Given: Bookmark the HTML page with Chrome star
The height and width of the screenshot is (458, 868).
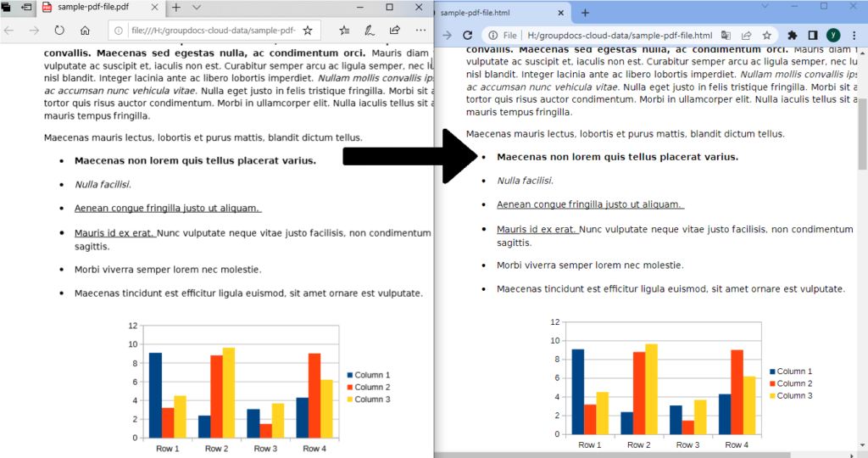Looking at the screenshot, I should pos(766,36).
